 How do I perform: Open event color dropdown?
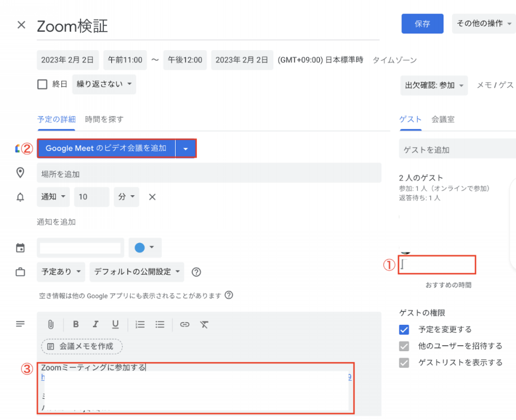tap(145, 247)
